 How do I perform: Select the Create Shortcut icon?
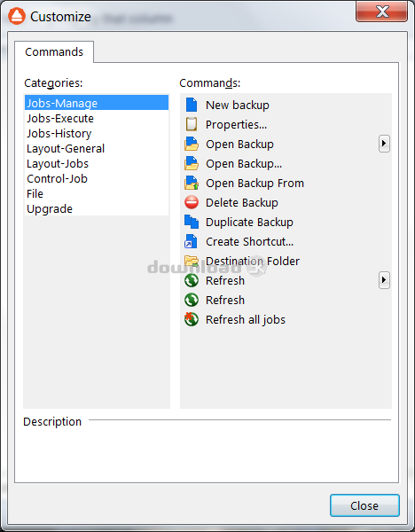(x=191, y=241)
